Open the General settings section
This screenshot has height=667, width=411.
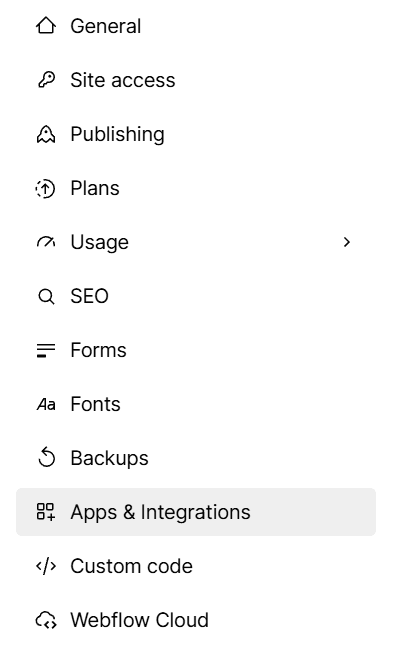tap(196, 26)
